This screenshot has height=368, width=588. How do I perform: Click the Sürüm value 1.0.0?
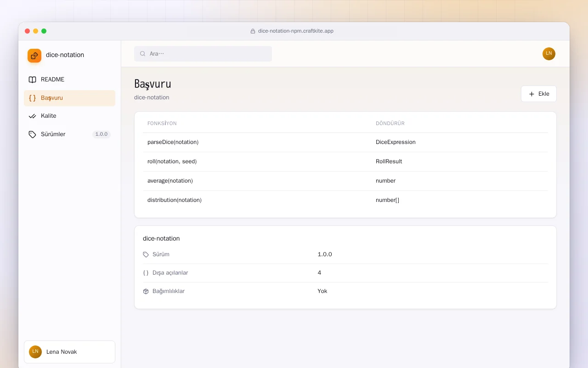pos(325,254)
